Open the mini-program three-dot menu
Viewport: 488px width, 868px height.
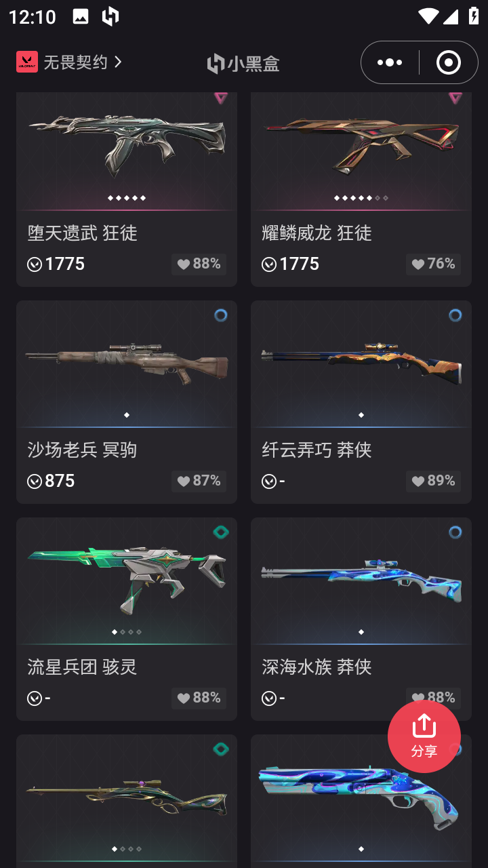click(x=390, y=62)
